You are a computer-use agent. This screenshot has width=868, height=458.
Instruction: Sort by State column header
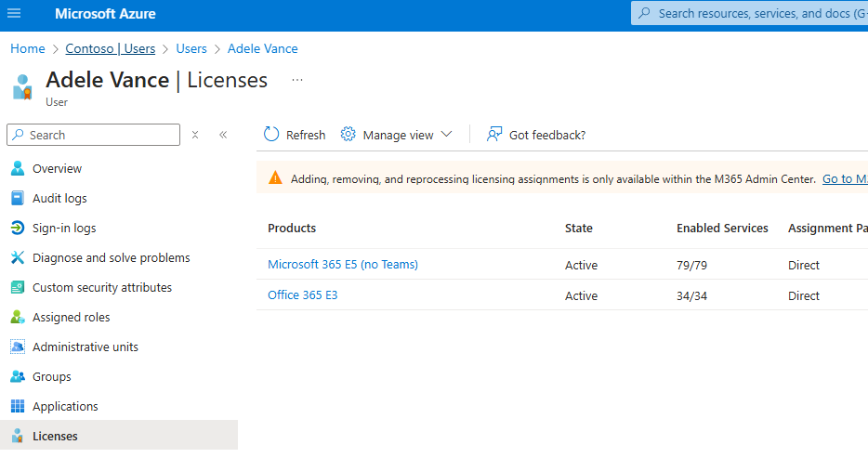pyautogui.click(x=578, y=228)
